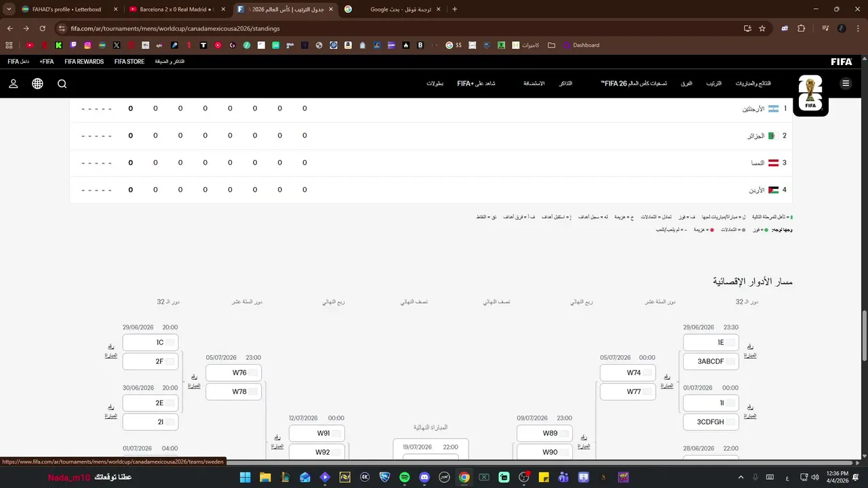The height and width of the screenshot is (488, 868).
Task: View site information in the address bar
Action: point(62,28)
